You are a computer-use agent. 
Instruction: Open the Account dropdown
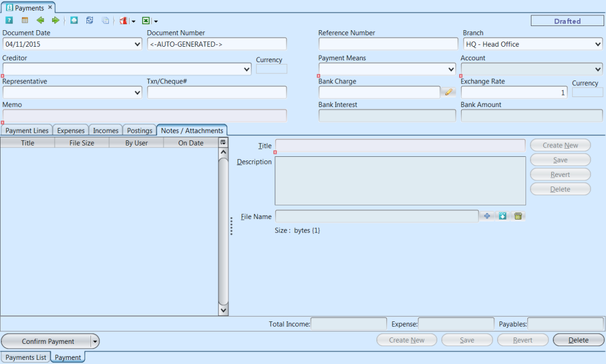coord(598,69)
